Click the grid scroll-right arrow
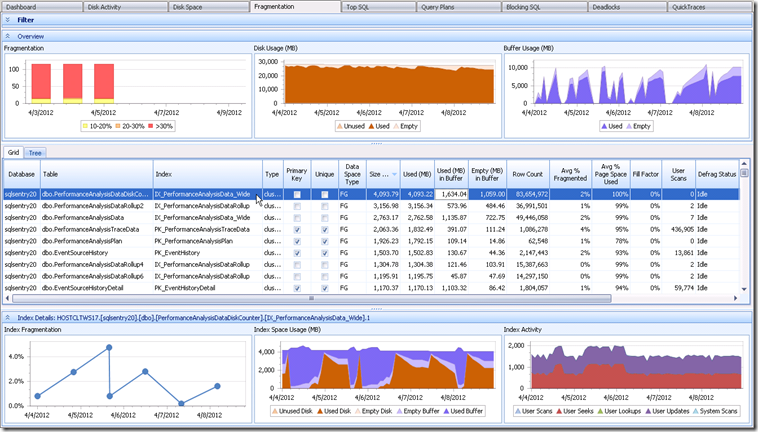This screenshot has height=432, width=758. (x=735, y=298)
